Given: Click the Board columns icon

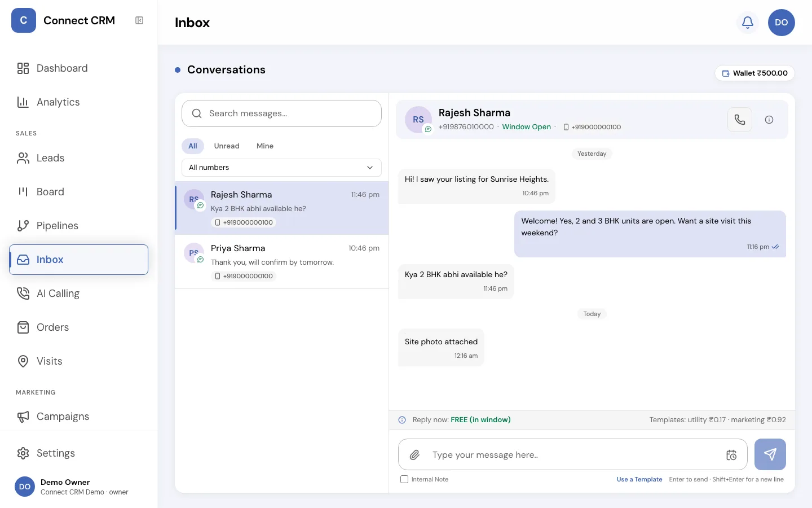Looking at the screenshot, I should (23, 192).
